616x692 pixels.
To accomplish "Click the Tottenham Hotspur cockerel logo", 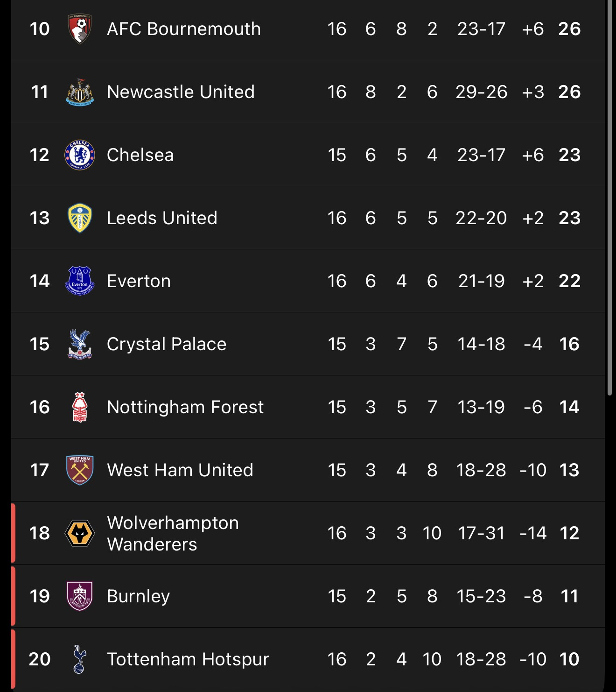I will [x=80, y=659].
